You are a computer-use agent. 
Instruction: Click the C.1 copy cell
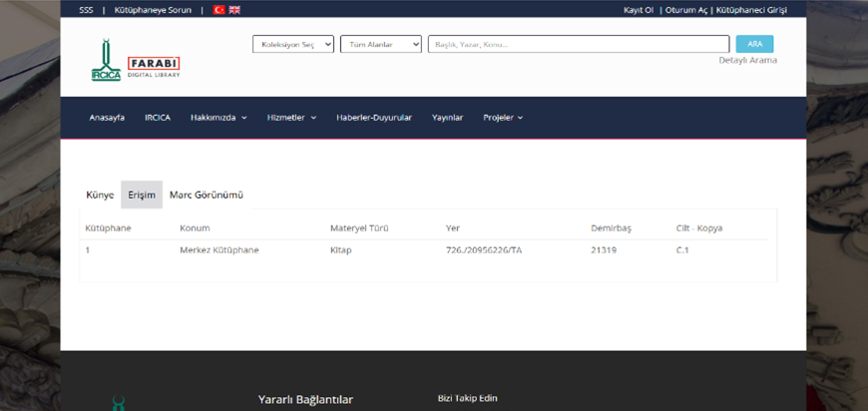coord(682,250)
